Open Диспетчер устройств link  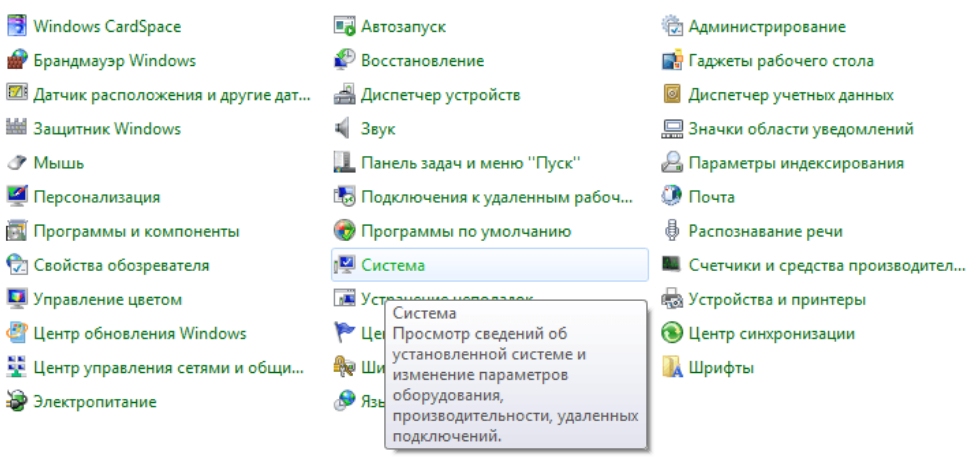pyautogui.click(x=441, y=95)
